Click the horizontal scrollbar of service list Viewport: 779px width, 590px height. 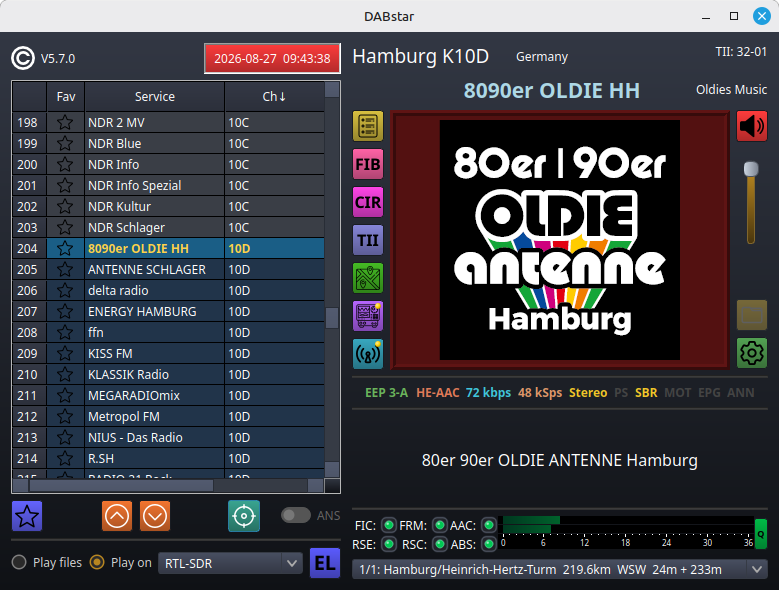click(x=122, y=485)
